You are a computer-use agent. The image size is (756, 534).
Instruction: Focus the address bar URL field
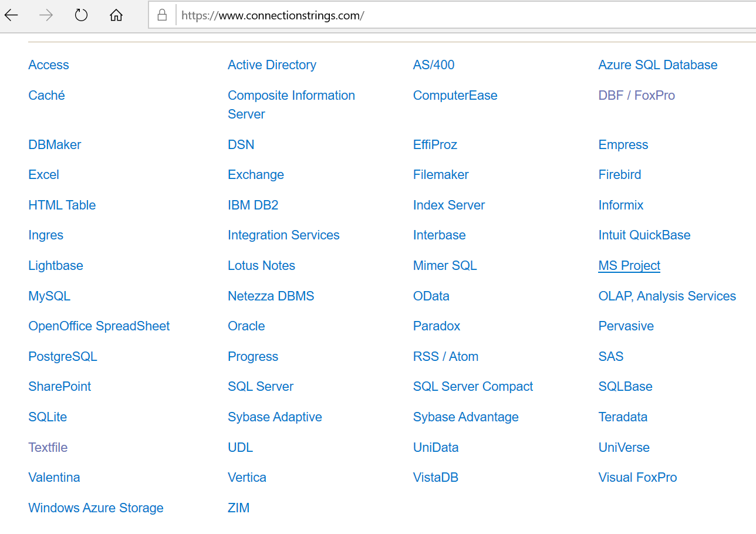tap(411, 16)
